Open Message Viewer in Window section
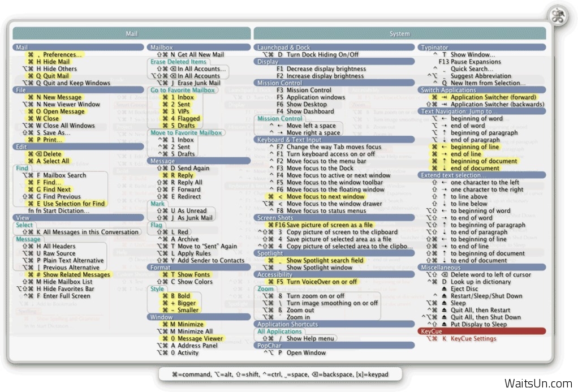 point(200,338)
